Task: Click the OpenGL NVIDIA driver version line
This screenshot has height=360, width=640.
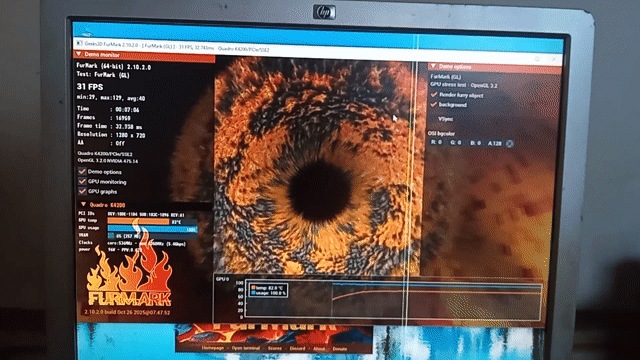Action: 108,161
